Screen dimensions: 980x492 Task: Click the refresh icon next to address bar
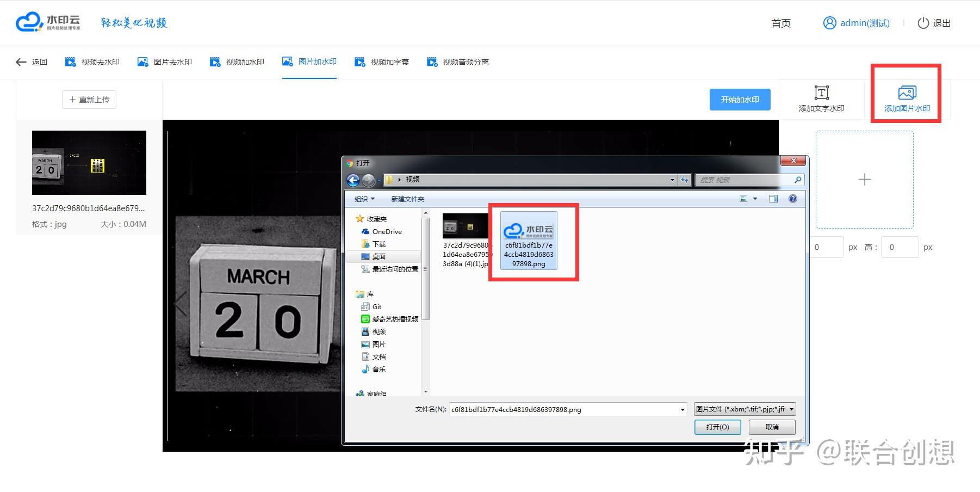(x=685, y=180)
